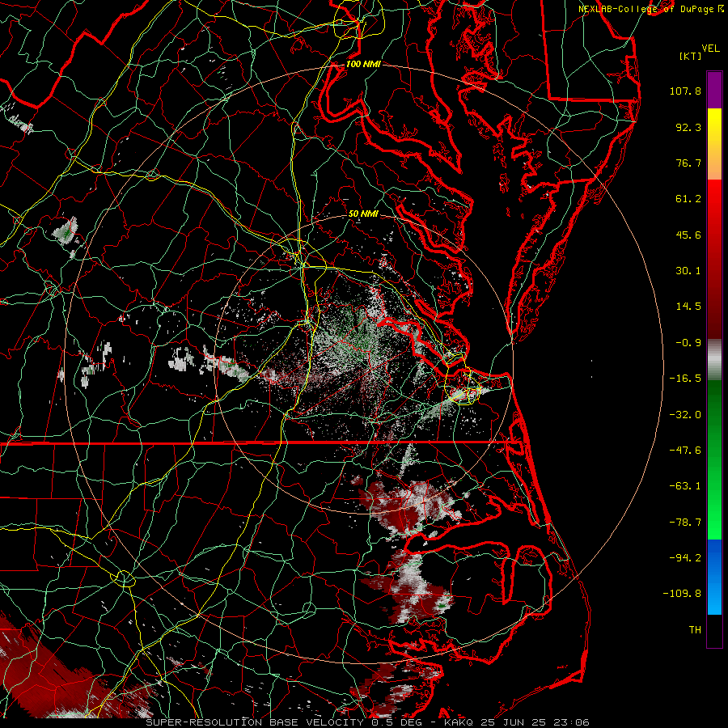
Task: Click the -47.6 velocity scale value
Action: (685, 451)
